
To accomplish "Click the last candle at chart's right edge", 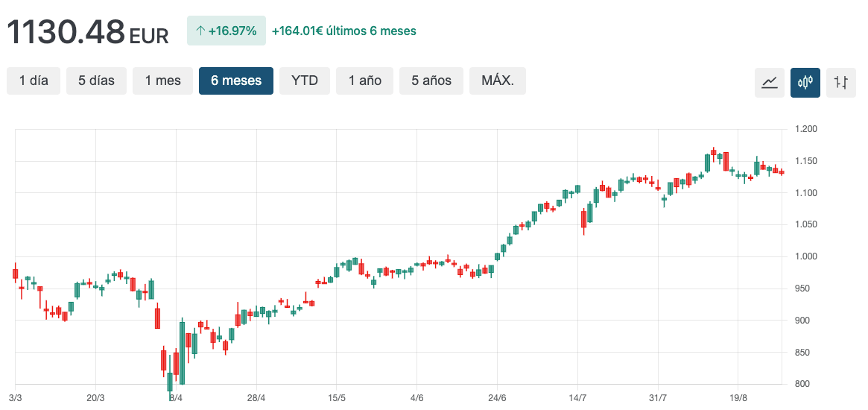I will [x=782, y=172].
